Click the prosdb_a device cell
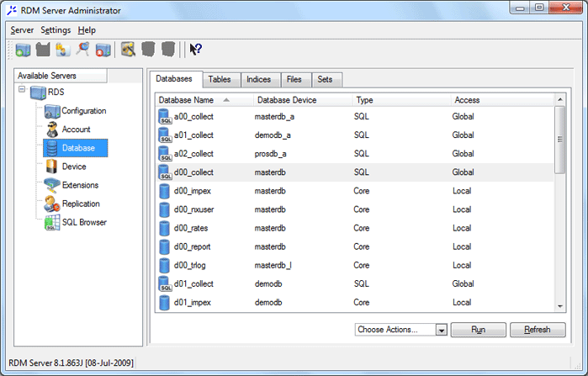The width and height of the screenshot is (588, 376). click(270, 154)
